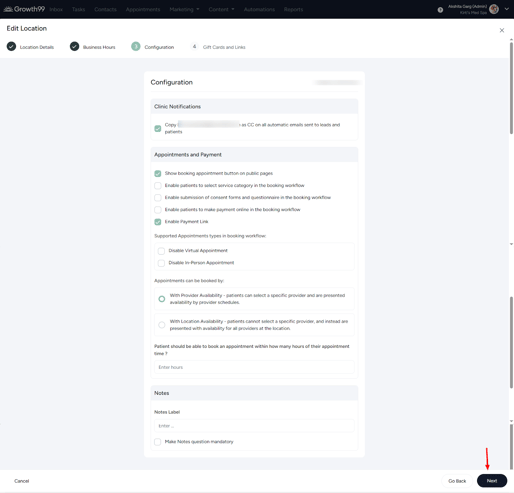Open the Appointments menu item

click(143, 9)
